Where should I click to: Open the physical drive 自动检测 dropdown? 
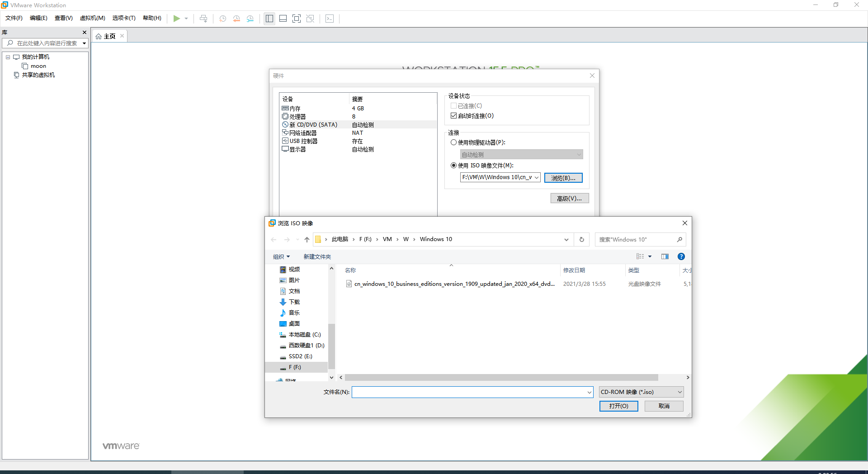521,155
